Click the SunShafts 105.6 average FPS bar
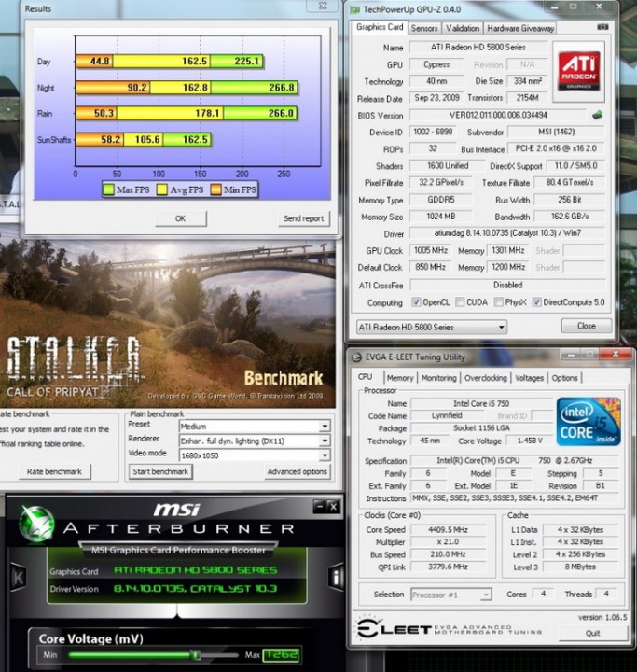 (144, 139)
